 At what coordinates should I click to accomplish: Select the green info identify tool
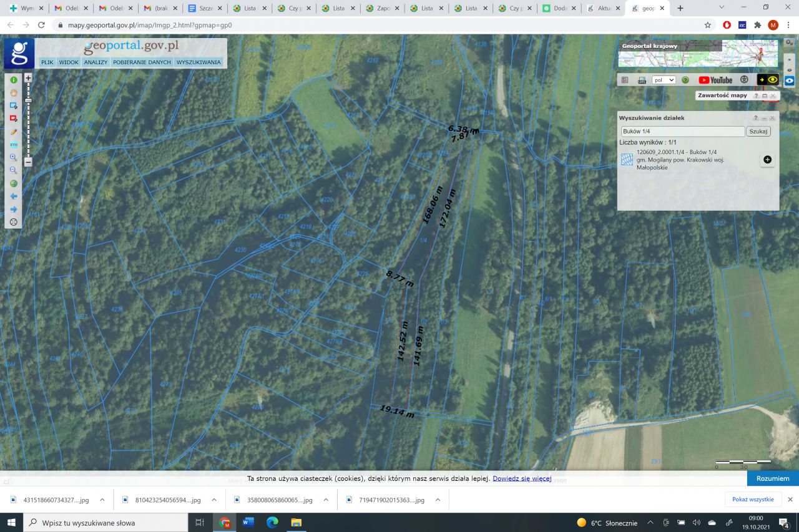13,80
